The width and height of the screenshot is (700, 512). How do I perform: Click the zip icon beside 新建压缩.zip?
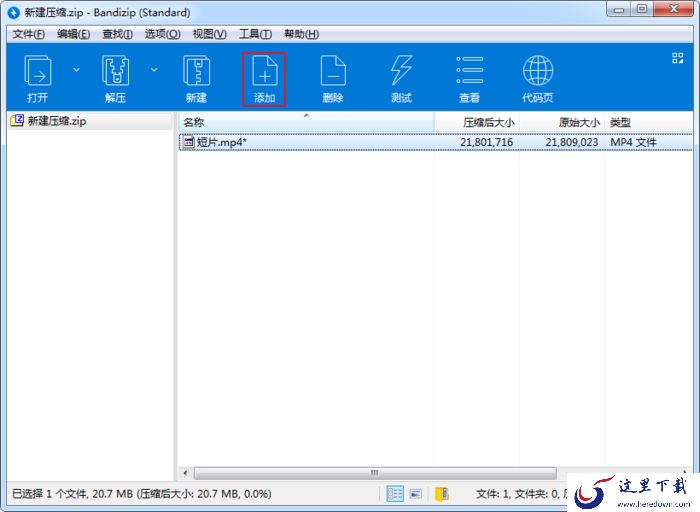[17, 120]
